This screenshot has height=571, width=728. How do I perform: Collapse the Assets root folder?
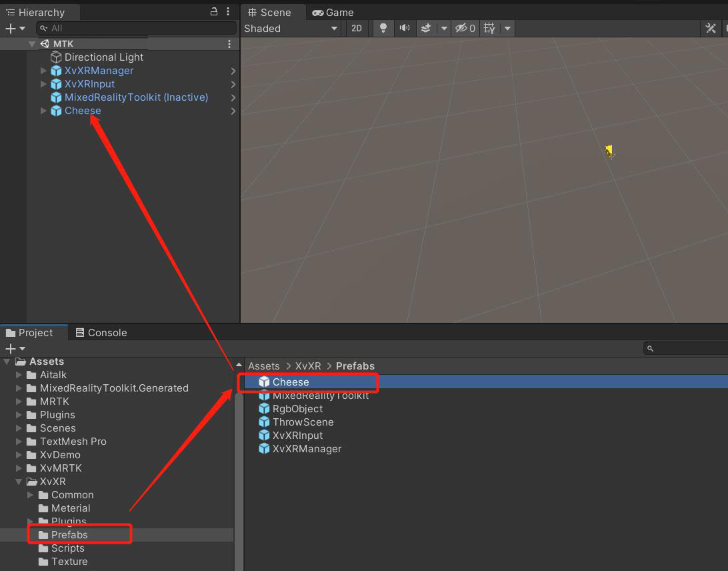tap(7, 362)
